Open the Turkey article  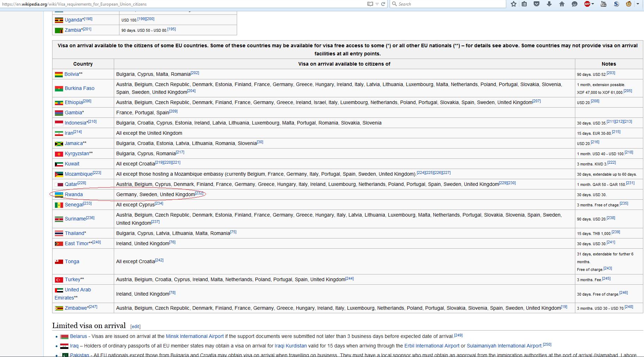click(73, 279)
